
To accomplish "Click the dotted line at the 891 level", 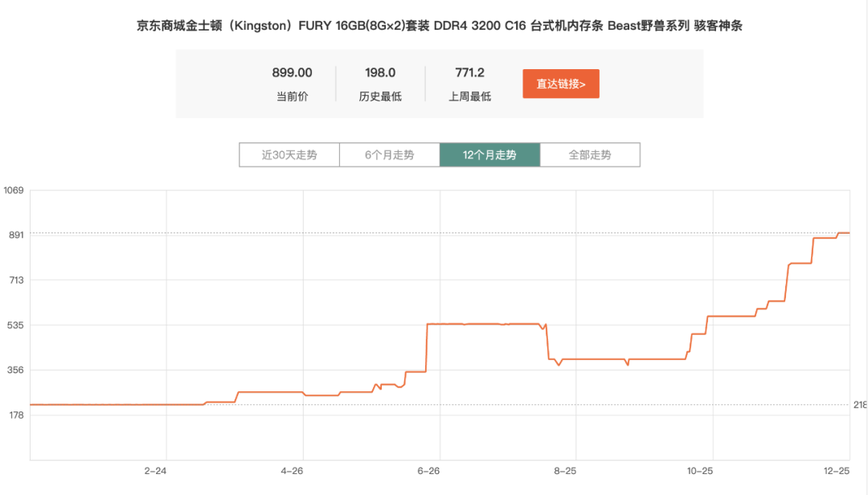I will [402, 233].
